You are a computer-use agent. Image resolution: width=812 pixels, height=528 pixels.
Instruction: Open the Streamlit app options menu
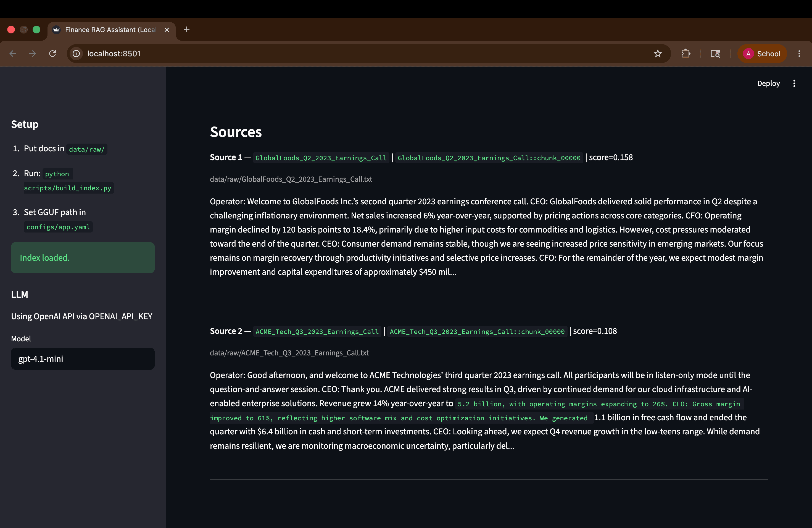click(x=794, y=84)
